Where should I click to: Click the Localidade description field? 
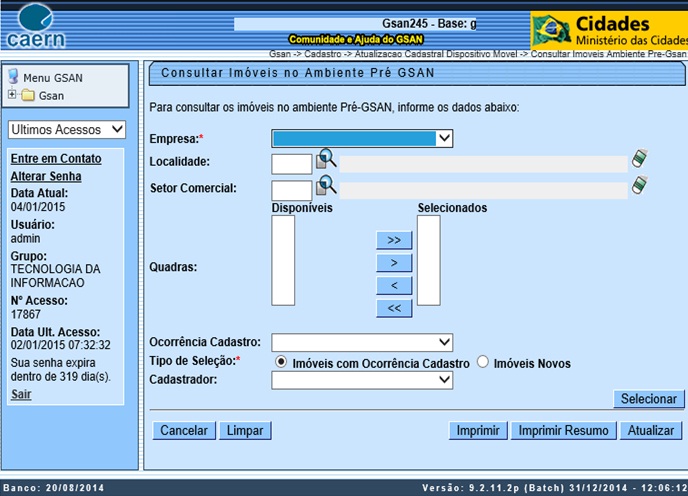tap(484, 164)
